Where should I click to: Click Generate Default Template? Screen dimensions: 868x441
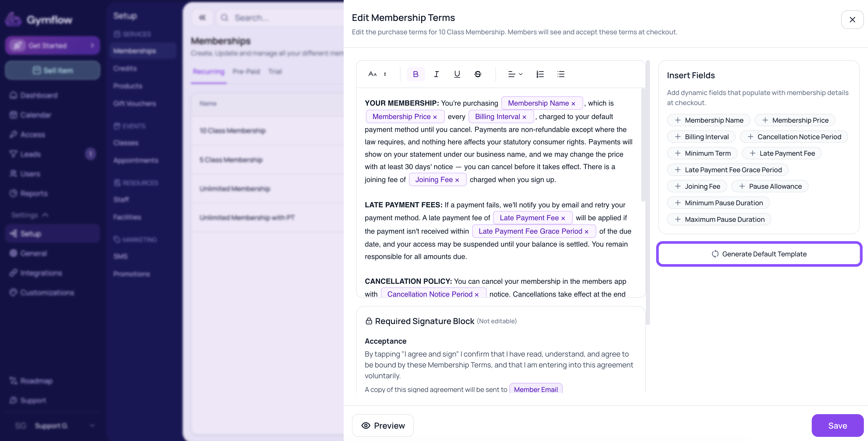[x=759, y=254]
